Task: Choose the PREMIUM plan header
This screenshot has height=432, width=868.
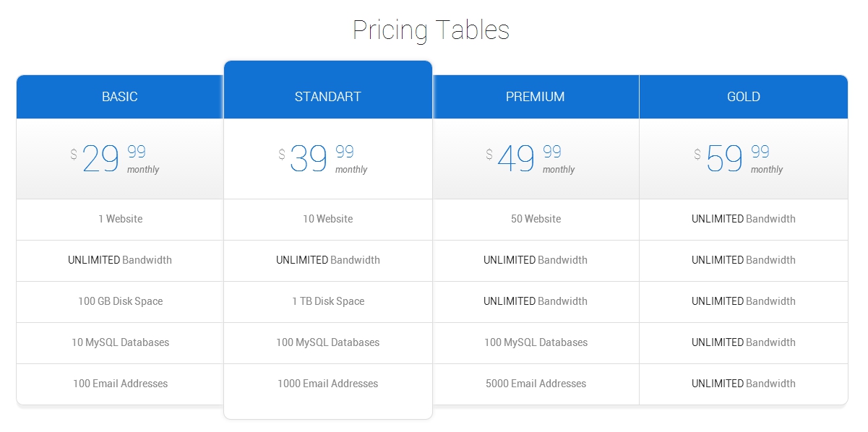Action: coord(536,97)
